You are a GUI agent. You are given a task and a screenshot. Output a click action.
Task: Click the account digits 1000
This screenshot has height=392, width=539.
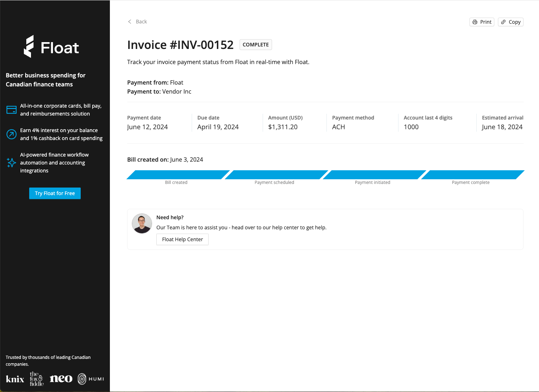click(x=411, y=127)
